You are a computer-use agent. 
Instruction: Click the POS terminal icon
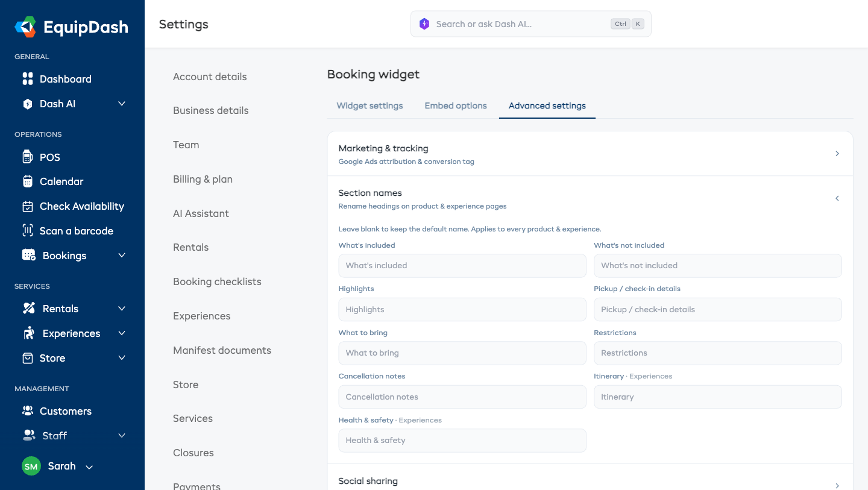(x=27, y=157)
